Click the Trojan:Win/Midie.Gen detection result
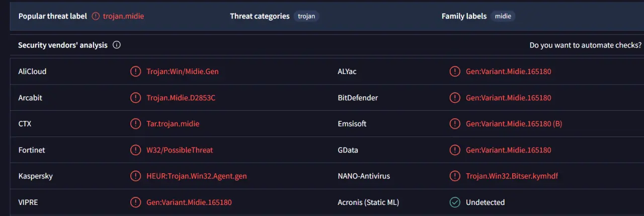Screen dimensions: 644x216 point(183,71)
